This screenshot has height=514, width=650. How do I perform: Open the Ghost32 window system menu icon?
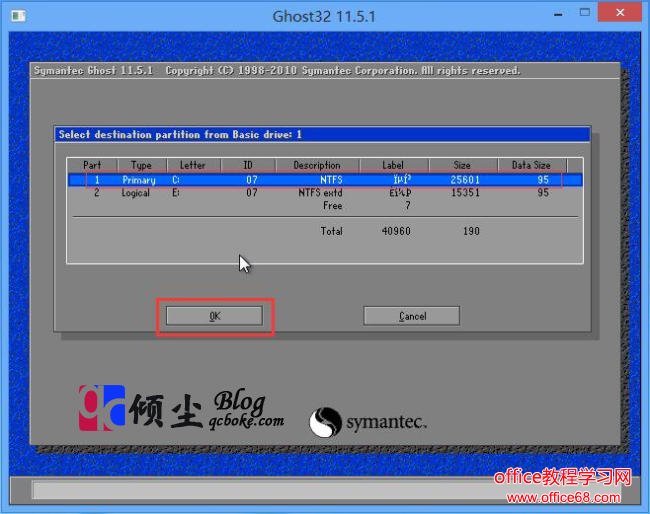19,16
